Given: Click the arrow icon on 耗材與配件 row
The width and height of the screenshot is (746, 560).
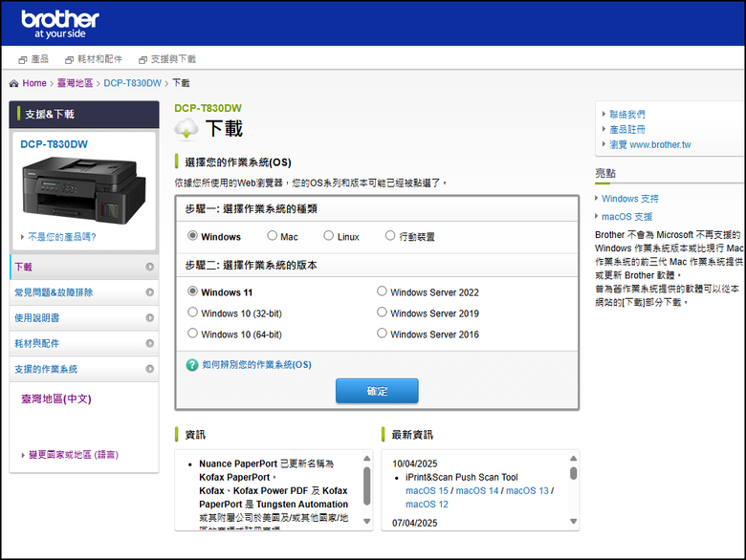Looking at the screenshot, I should [150, 343].
